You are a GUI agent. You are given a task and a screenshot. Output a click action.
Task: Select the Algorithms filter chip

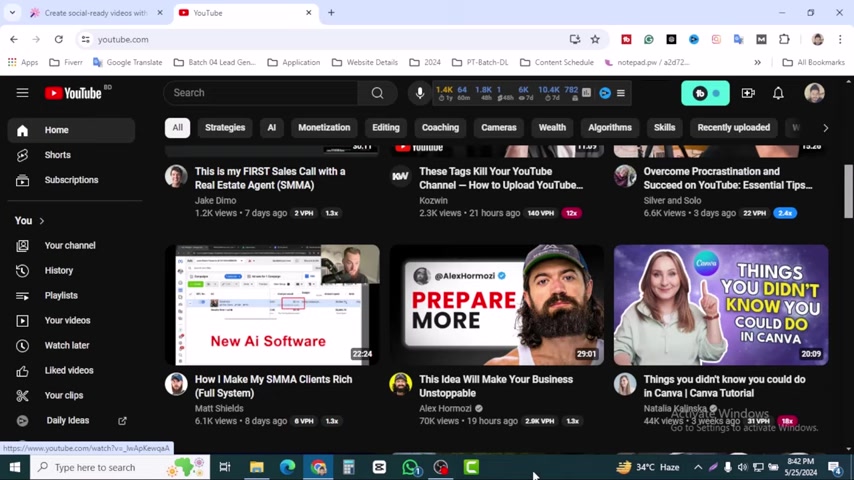point(609,128)
